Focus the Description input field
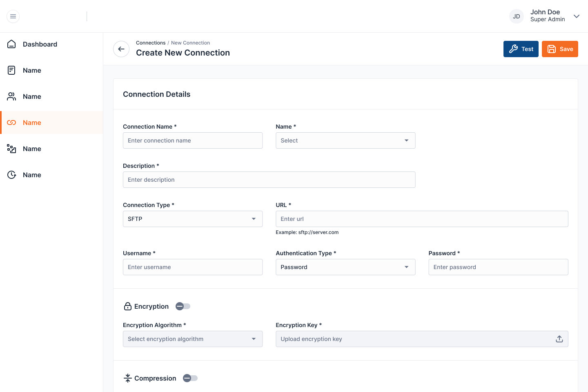588x392 pixels. click(269, 180)
